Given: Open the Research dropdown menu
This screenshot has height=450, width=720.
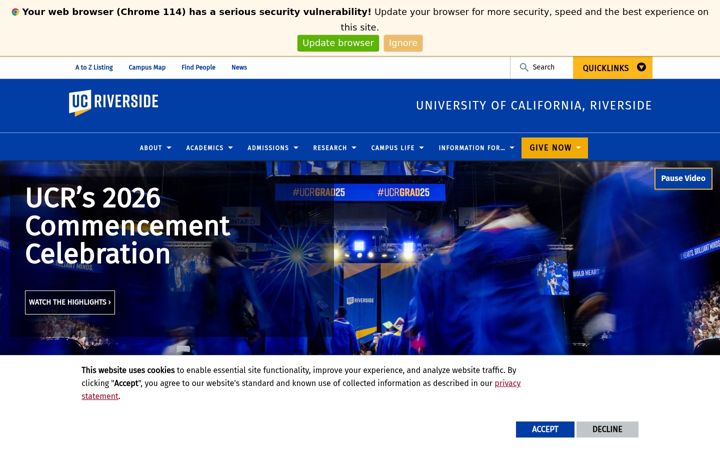Looking at the screenshot, I should pyautogui.click(x=334, y=148).
